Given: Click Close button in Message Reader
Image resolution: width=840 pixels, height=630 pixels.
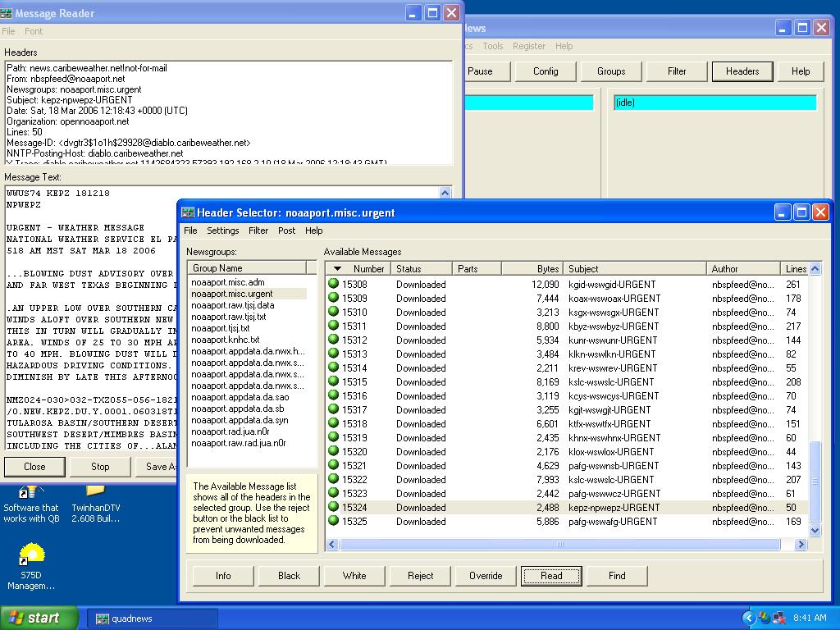Looking at the screenshot, I should click(x=34, y=467).
